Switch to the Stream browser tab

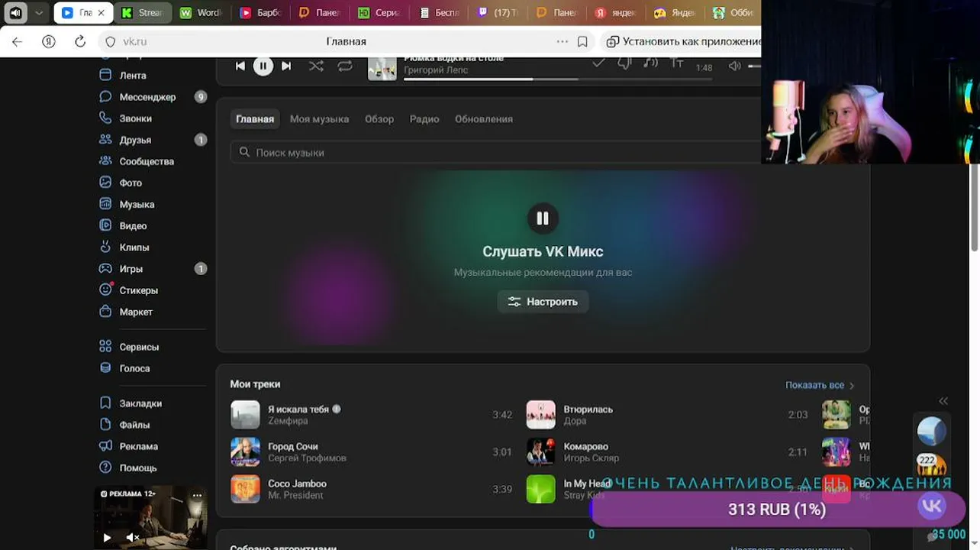(x=143, y=13)
